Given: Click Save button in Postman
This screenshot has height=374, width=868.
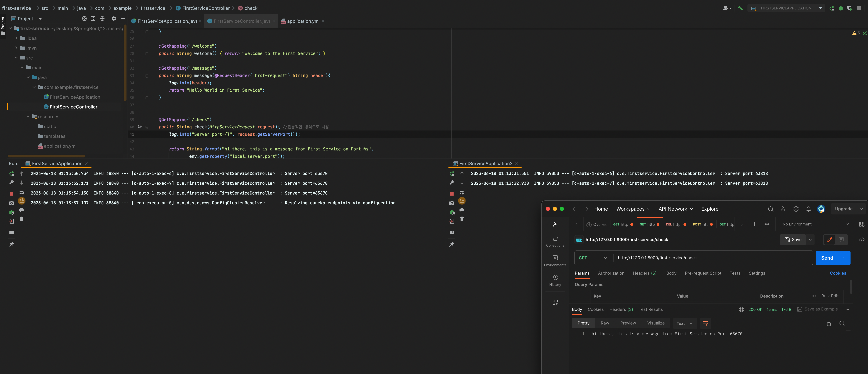Looking at the screenshot, I should [x=793, y=239].
